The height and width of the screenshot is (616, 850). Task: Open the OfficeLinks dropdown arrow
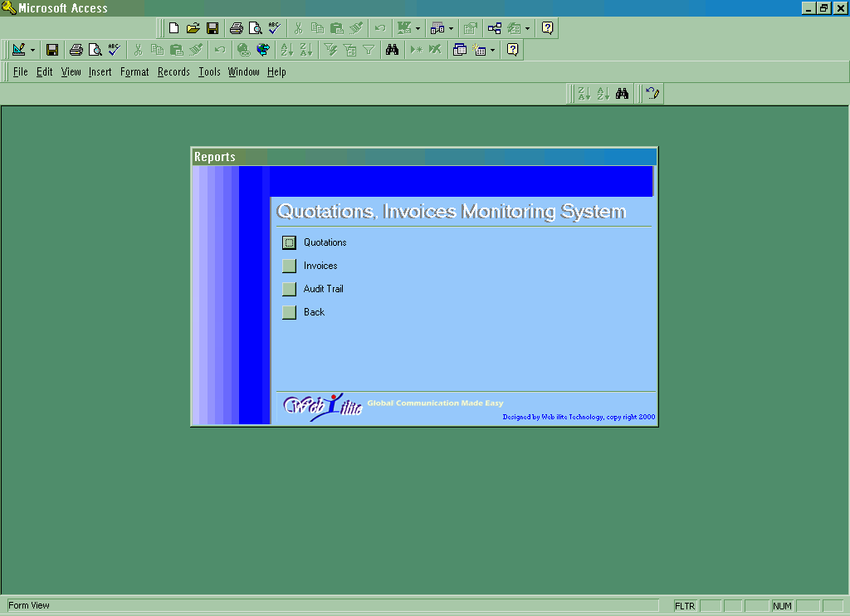(x=418, y=28)
